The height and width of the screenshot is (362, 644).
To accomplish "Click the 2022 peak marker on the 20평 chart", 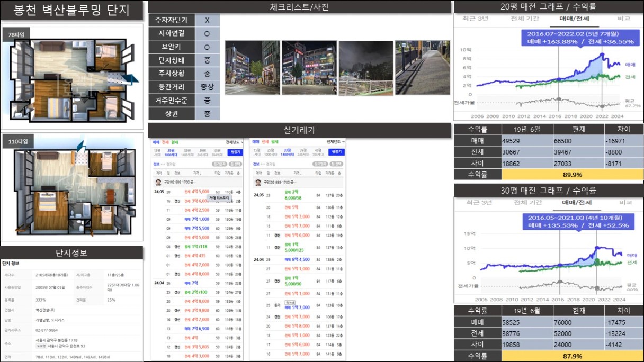I will tap(602, 53).
